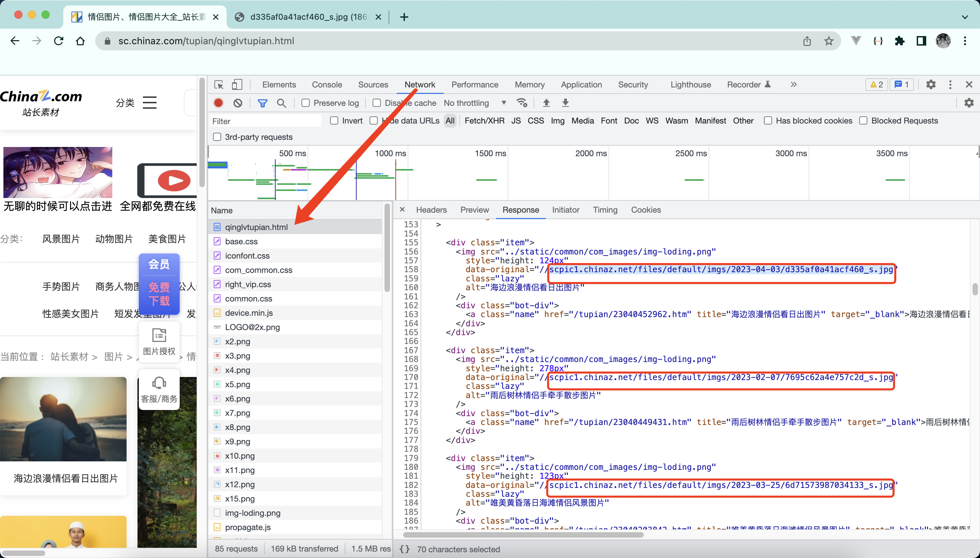Import HAR file upload icon
980x558 pixels.
point(546,103)
